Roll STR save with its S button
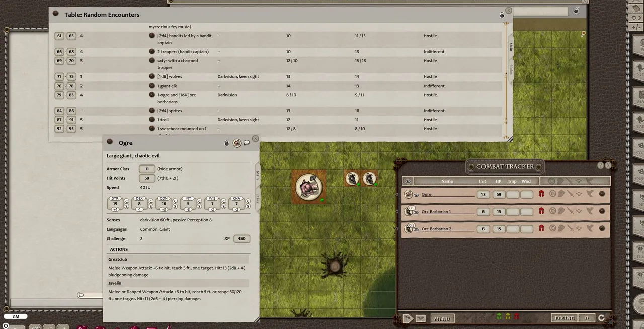The image size is (644, 329). click(127, 207)
